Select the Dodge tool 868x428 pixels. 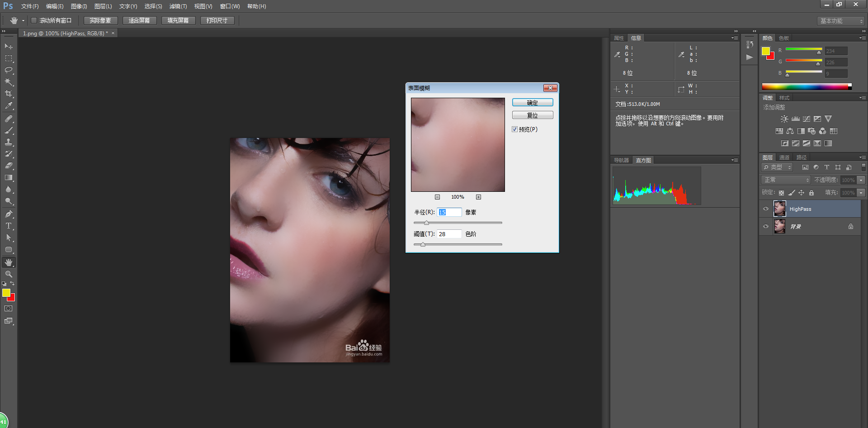pyautogui.click(x=9, y=201)
